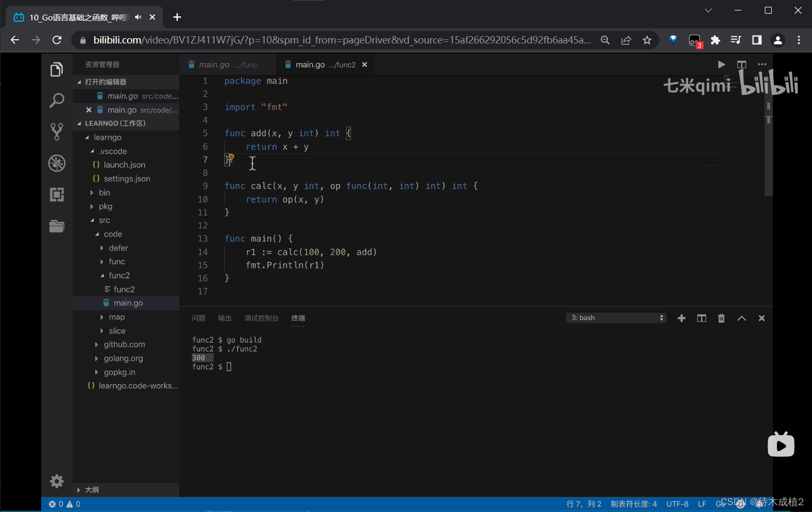Screen dimensions: 812x512
Task: Open the Problems panel tab (问题)
Action: coord(198,318)
